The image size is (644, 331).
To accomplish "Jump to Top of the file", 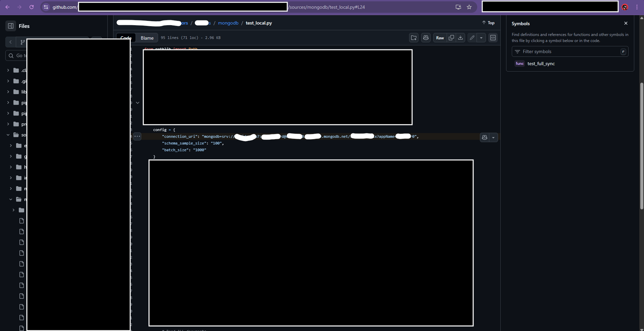I will point(488,23).
